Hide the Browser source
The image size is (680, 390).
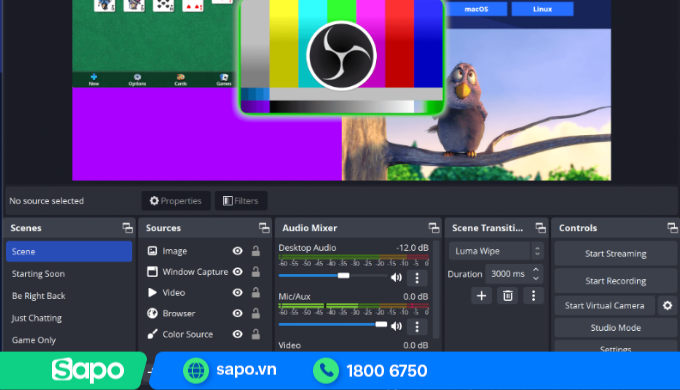coord(238,313)
